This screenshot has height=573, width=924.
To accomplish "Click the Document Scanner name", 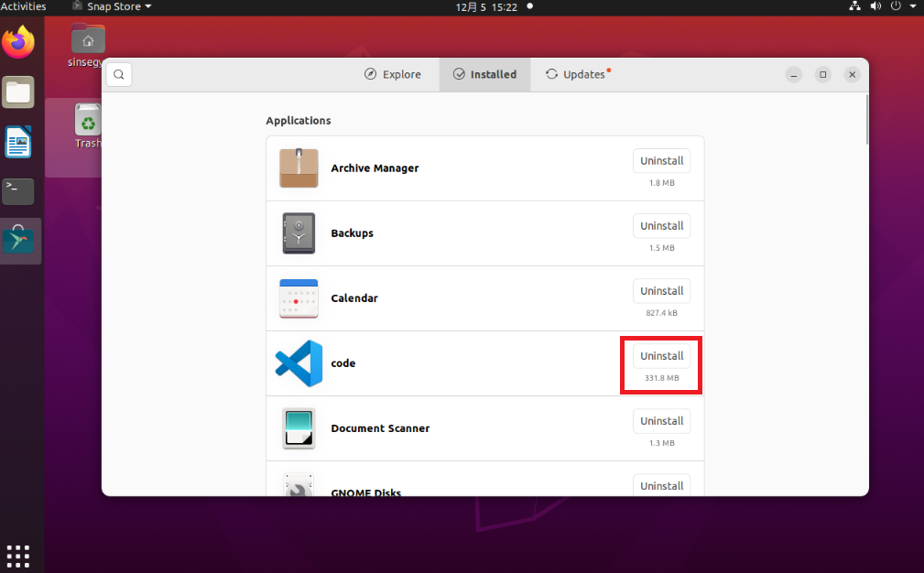I will [380, 428].
